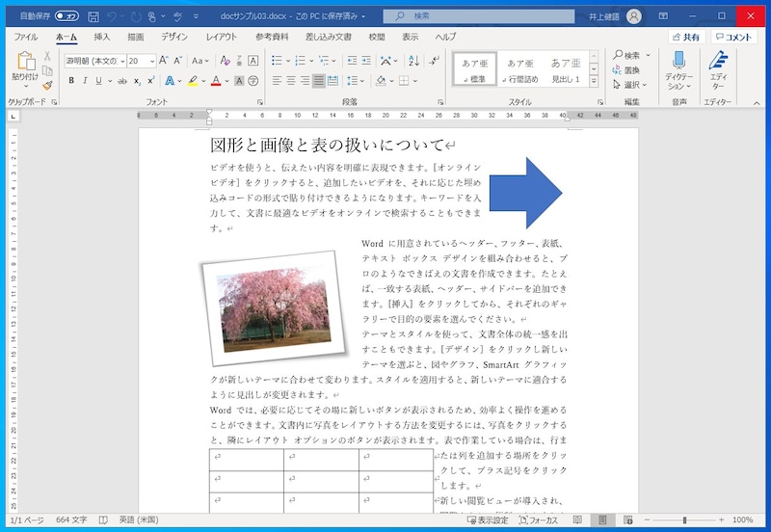Toggle Italic formatting

pos(87,81)
